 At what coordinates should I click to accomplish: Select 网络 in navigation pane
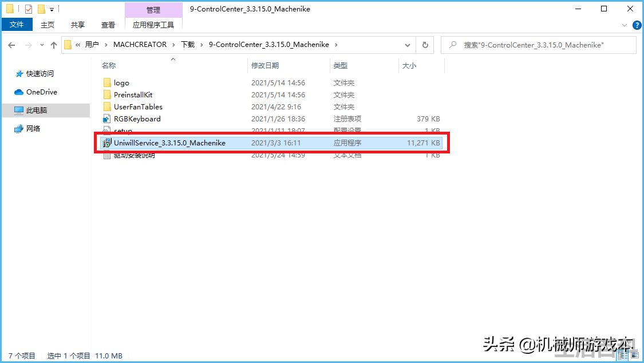(x=33, y=128)
